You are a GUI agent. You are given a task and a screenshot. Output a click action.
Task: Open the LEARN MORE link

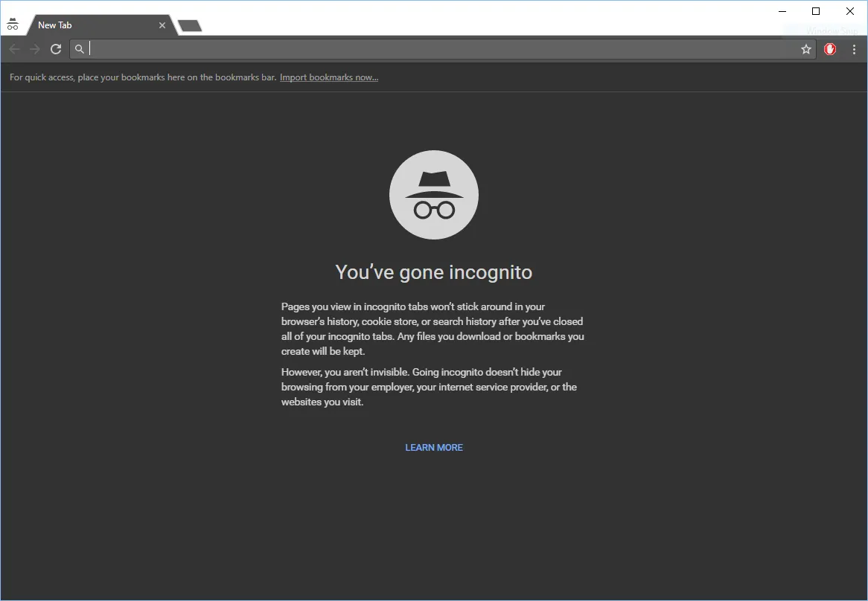(x=434, y=447)
